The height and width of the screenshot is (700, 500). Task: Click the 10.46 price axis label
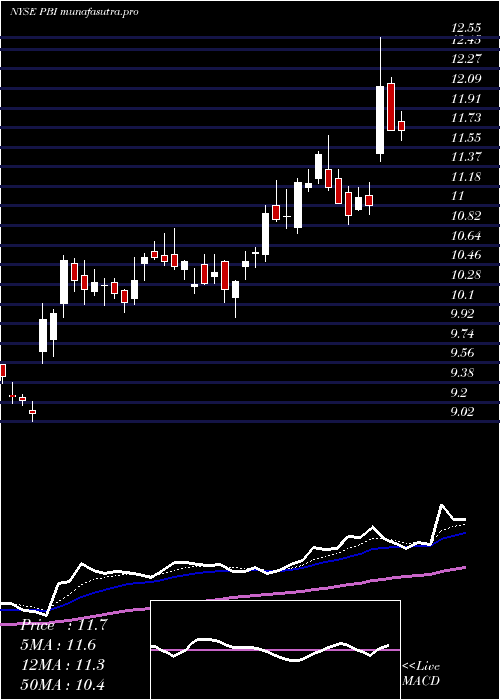(x=467, y=255)
